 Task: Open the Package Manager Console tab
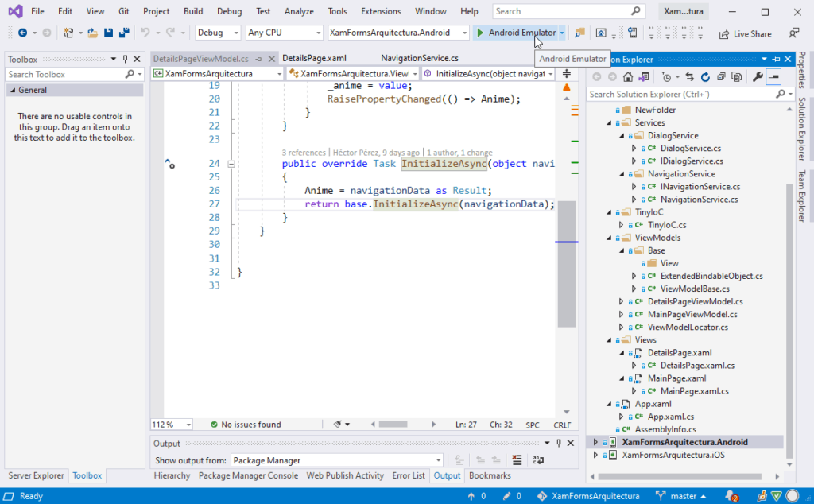[248, 475]
